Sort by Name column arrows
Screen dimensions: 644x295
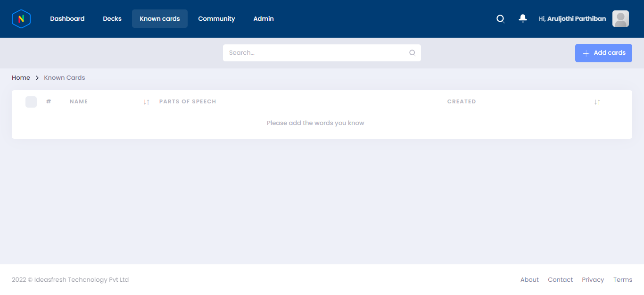coord(147,102)
